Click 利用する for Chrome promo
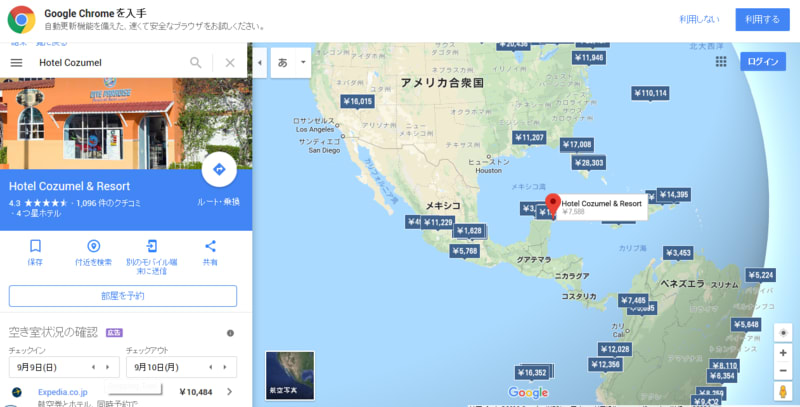This screenshot has width=800, height=407. point(762,19)
